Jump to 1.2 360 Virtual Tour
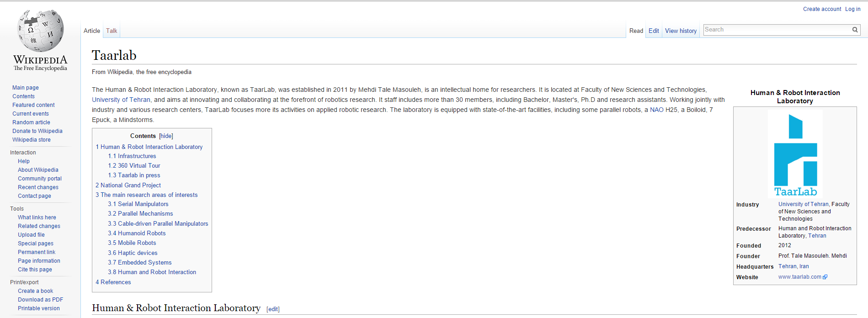The width and height of the screenshot is (868, 318). pyautogui.click(x=134, y=166)
